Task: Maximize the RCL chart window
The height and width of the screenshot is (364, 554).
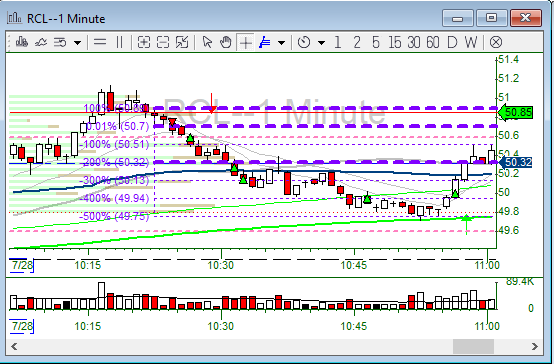Action: [x=491, y=18]
